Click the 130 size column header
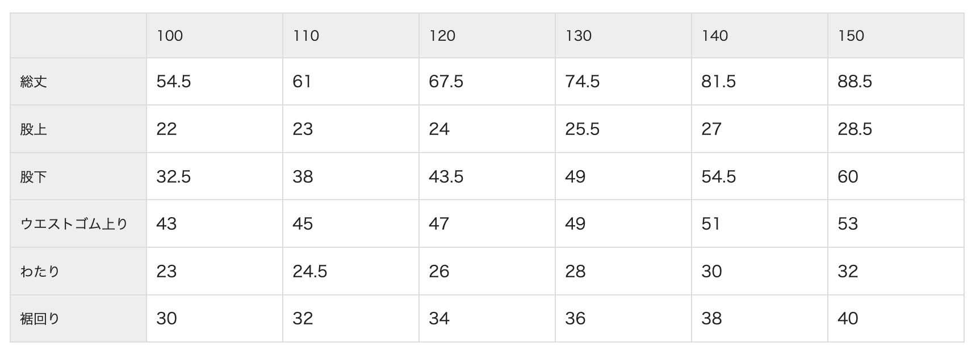Viewport: 980px width, 355px height. click(579, 36)
